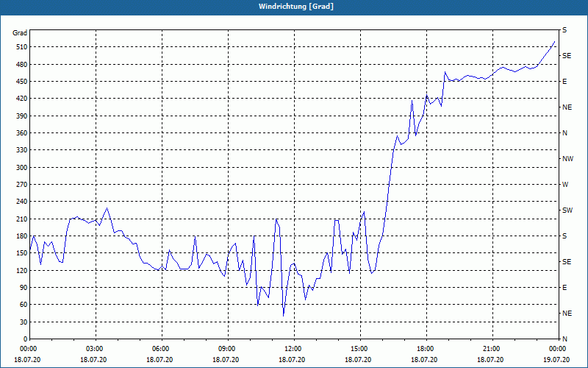Select the W compass label
This screenshot has width=588, height=368.
(565, 185)
